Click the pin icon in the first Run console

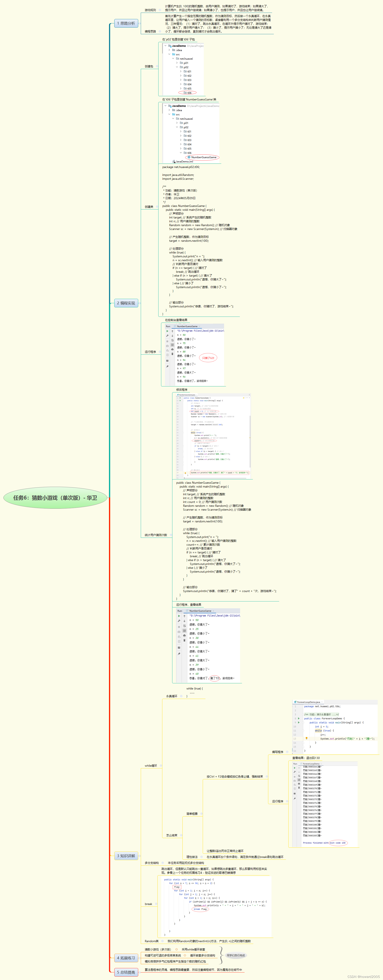pos(167,366)
